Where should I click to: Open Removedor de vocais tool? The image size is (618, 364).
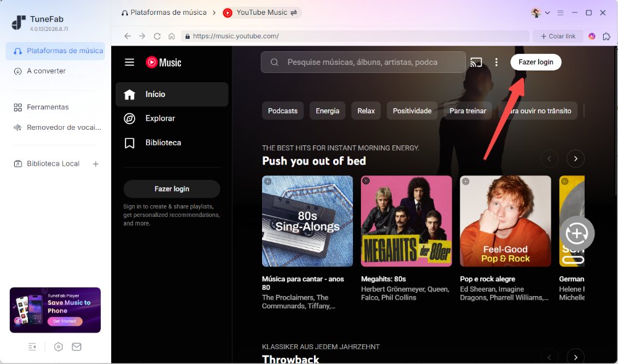57,127
